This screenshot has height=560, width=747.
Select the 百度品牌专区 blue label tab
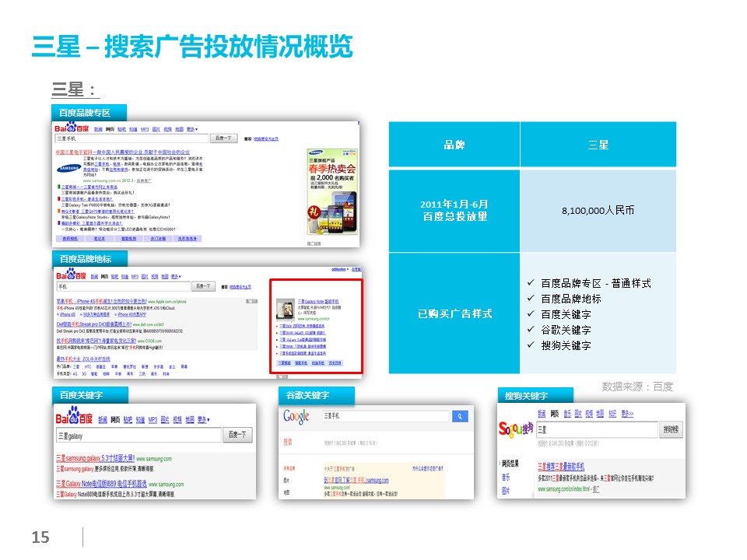tap(86, 113)
